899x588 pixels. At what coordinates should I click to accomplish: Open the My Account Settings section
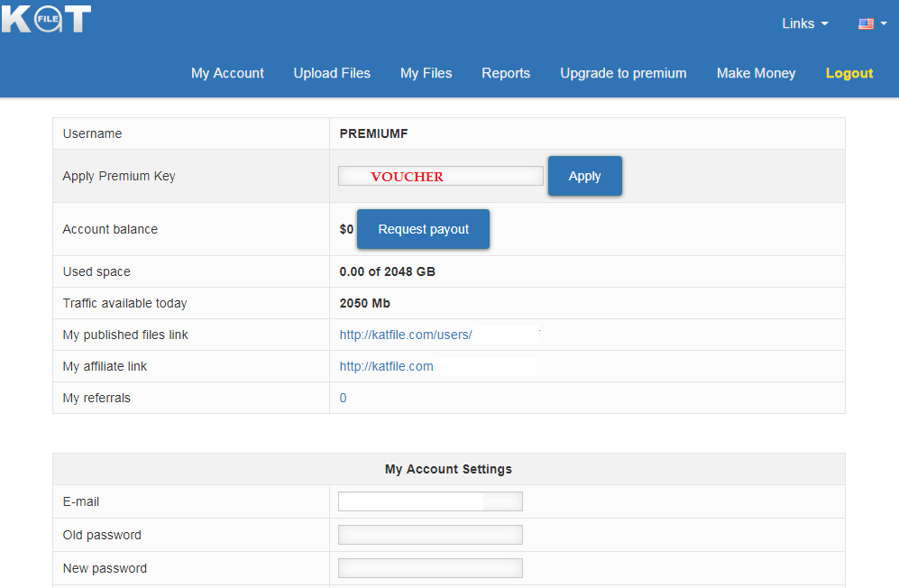(448, 469)
